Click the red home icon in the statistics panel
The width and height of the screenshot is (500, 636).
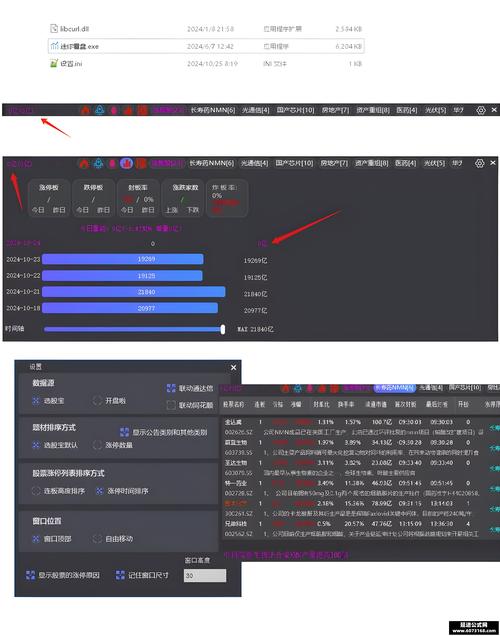tap(84, 163)
